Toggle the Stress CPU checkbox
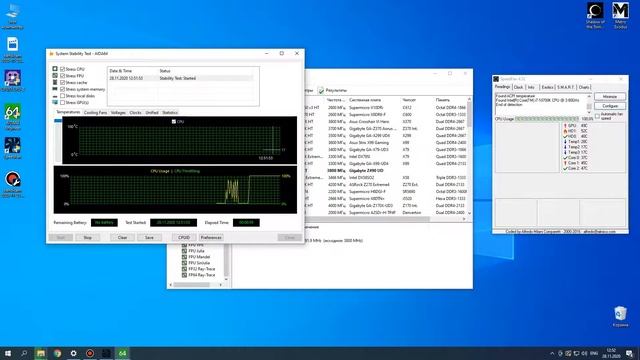 (x=62, y=69)
